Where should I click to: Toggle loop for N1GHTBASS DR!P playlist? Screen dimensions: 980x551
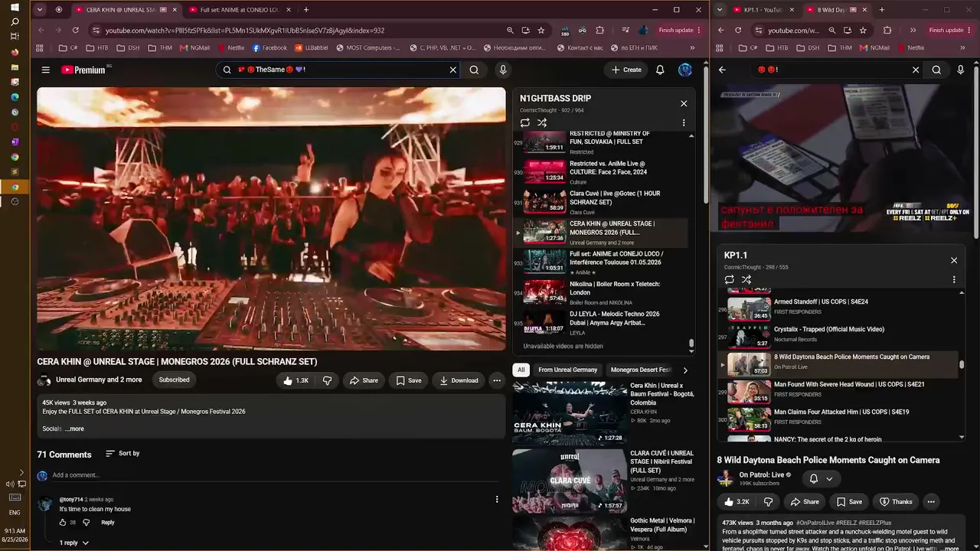[x=525, y=122]
